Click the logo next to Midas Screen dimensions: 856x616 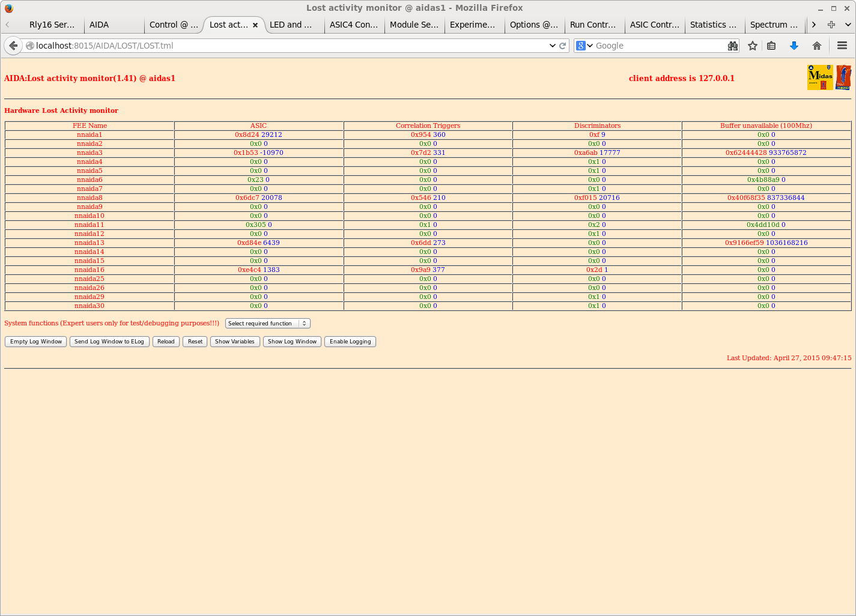(x=843, y=77)
